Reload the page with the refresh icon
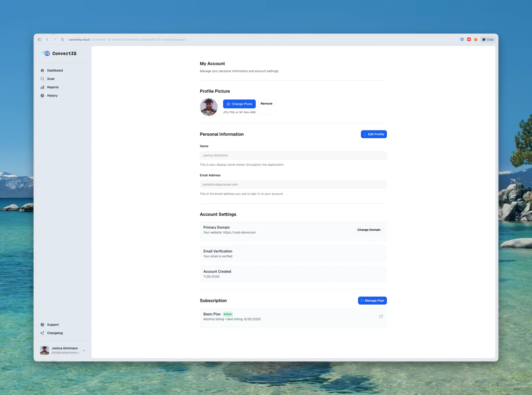Screen dimensions: 532x395 (63, 40)
